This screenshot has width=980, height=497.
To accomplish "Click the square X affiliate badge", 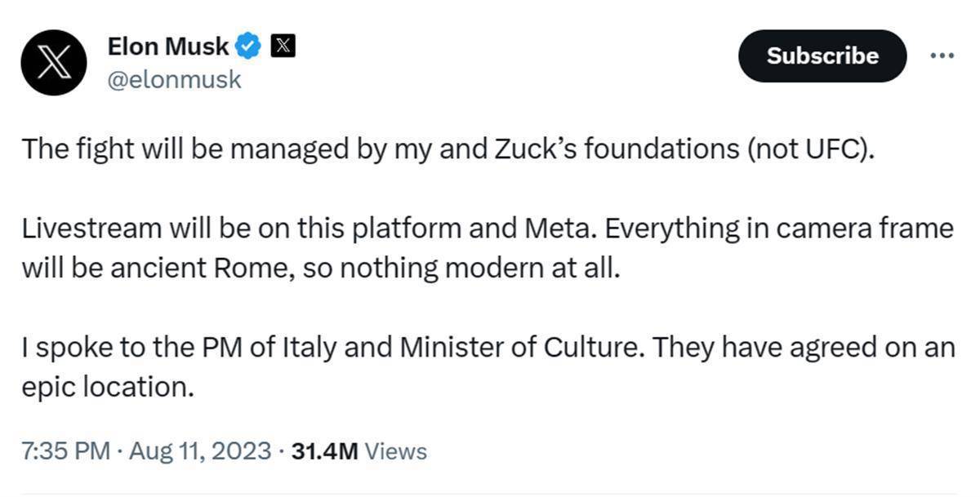I will tap(282, 47).
